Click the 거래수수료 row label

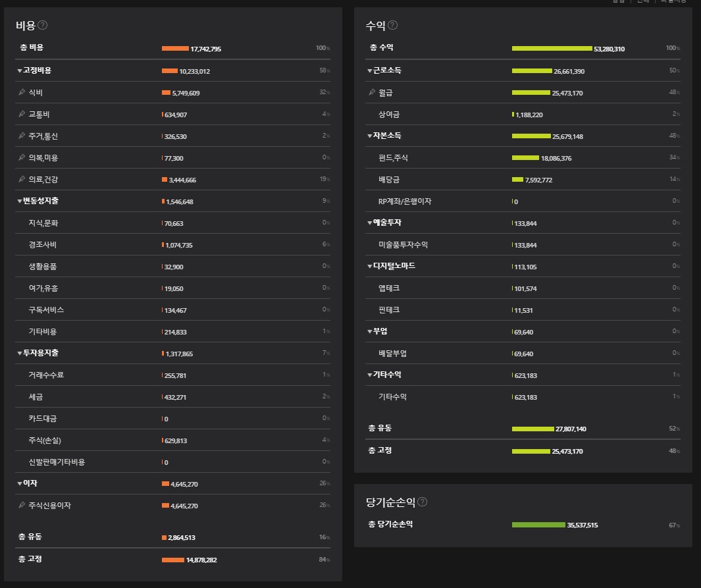pyautogui.click(x=46, y=375)
